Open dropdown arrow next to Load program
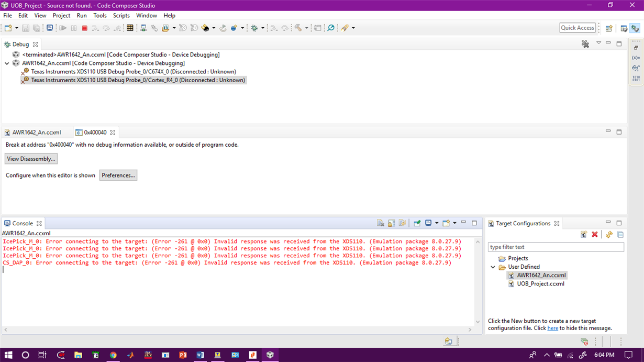Screen dimensions: 644x362 174,28
